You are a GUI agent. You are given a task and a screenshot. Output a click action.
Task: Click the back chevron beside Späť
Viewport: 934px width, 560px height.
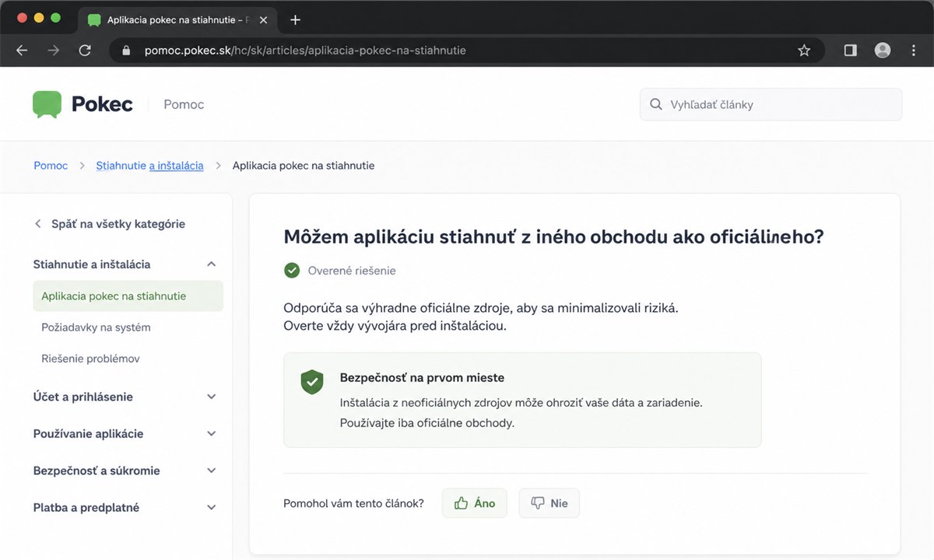37,224
